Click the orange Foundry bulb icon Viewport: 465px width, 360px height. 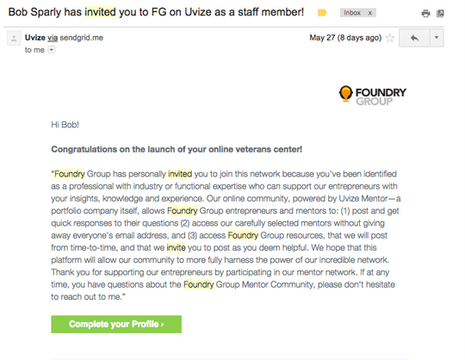(346, 94)
